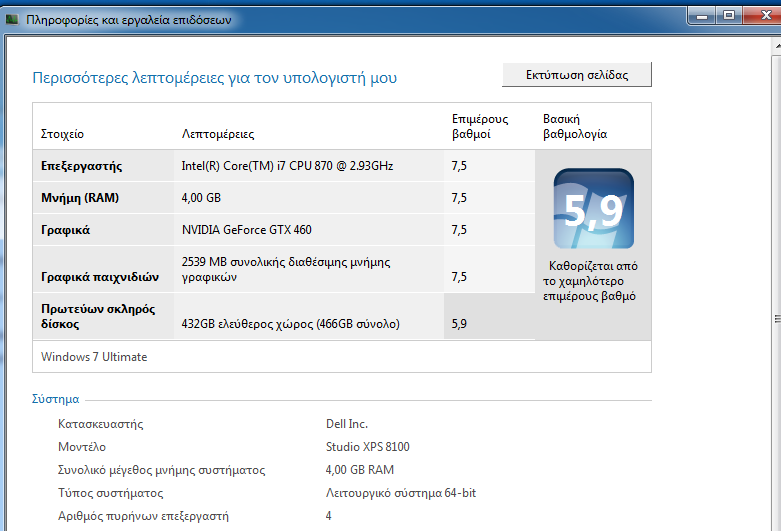Screen dimensions: 781x531
Task: Click the Επιμέρους βαθμοί column header
Action: point(480,127)
